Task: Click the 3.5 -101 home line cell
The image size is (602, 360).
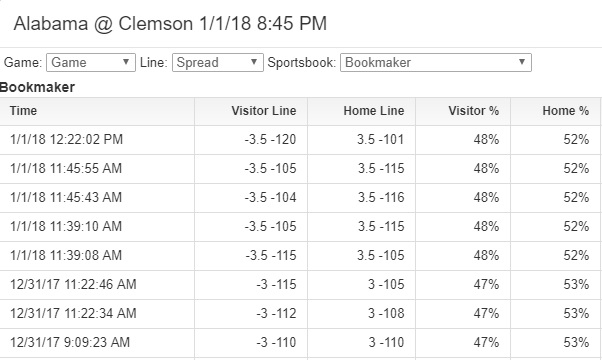Action: (x=380, y=140)
